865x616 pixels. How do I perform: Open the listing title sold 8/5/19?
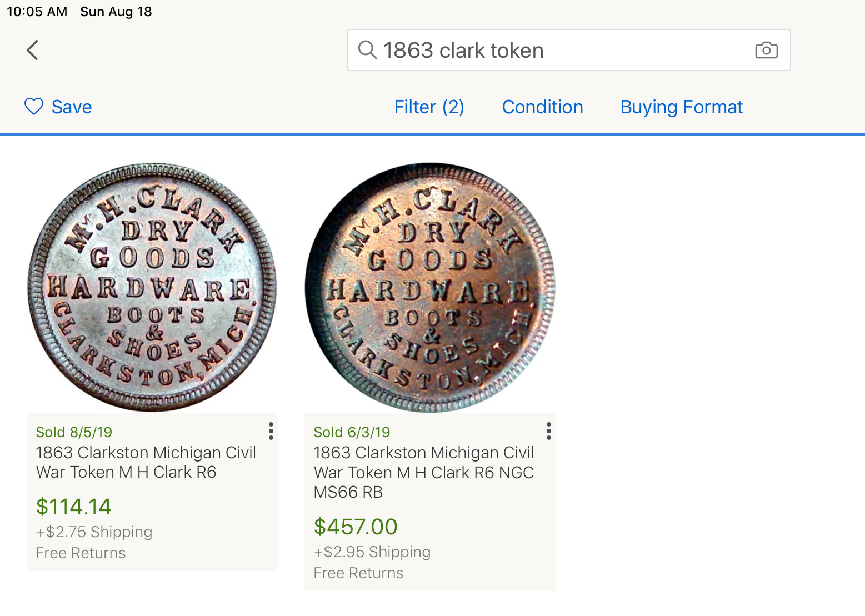tap(146, 462)
